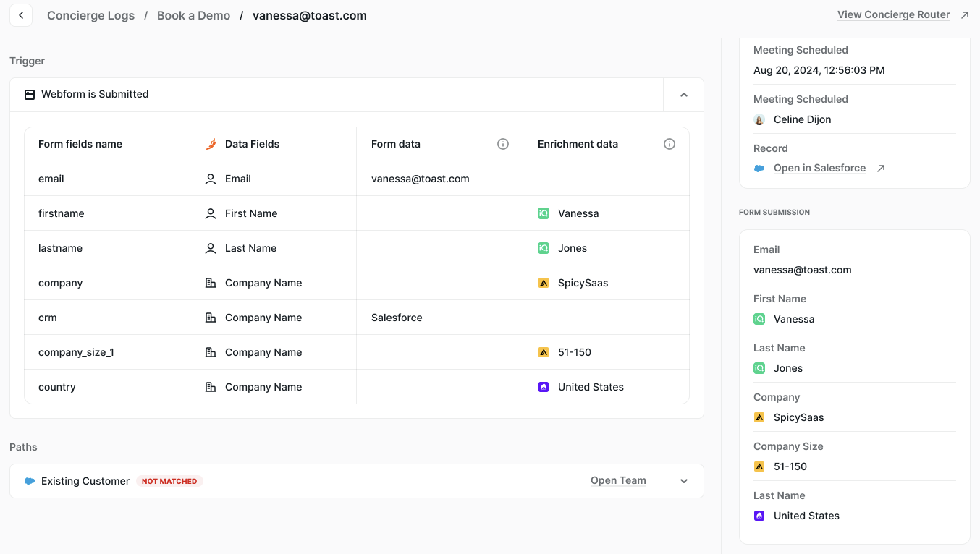The image size is (980, 554).
Task: Open the View Concierge Router link
Action: point(893,14)
